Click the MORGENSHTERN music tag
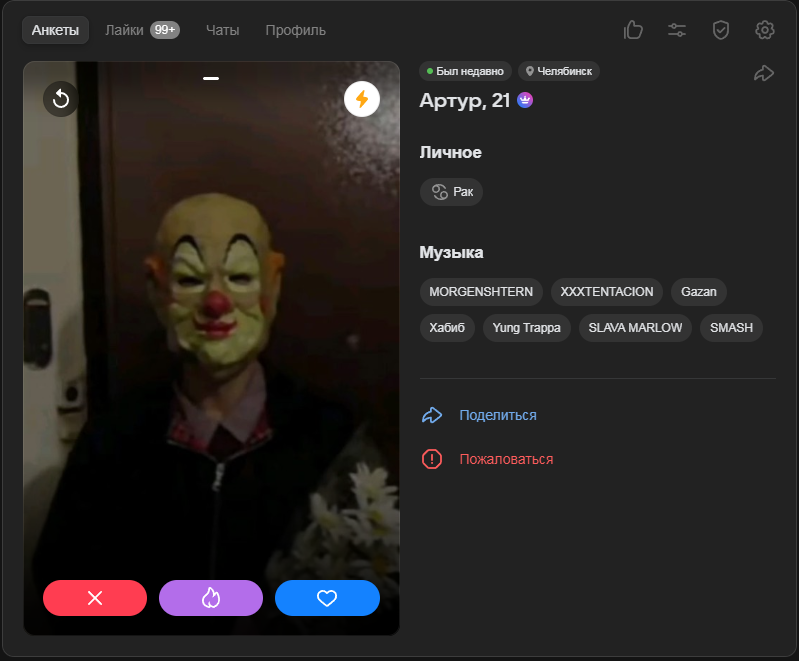 click(x=481, y=292)
